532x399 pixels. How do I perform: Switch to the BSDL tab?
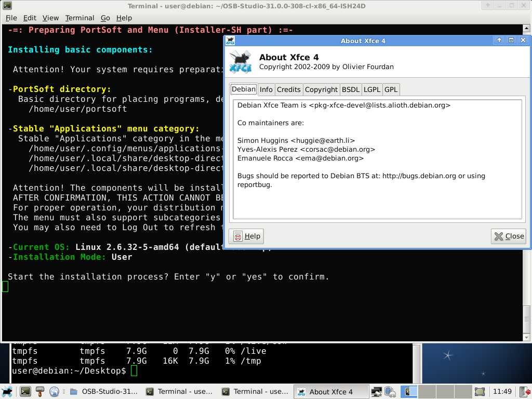click(351, 89)
